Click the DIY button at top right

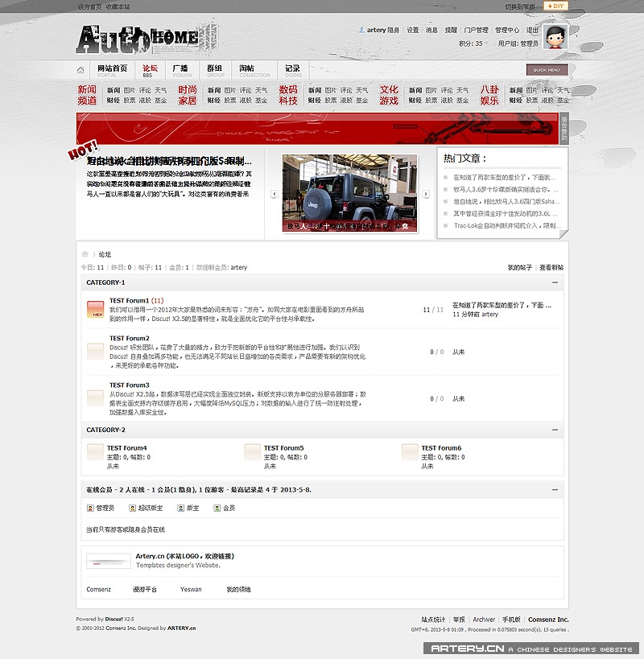[x=555, y=6]
